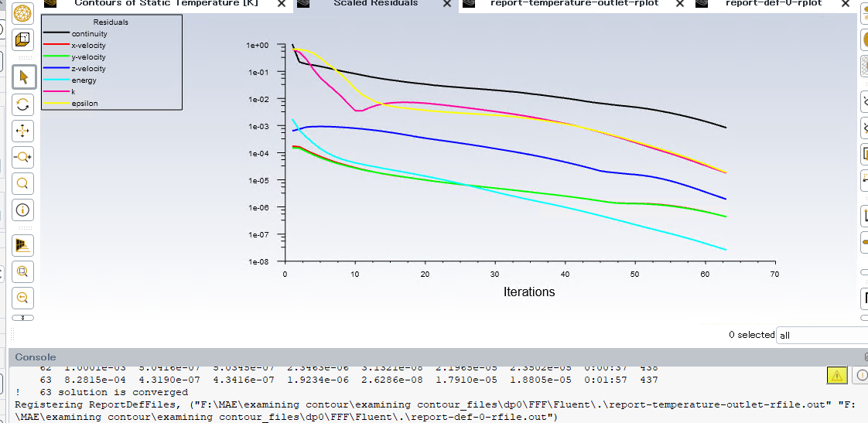The width and height of the screenshot is (868, 423).
Task: Click the last view magnifier icon
Action: [x=22, y=298]
